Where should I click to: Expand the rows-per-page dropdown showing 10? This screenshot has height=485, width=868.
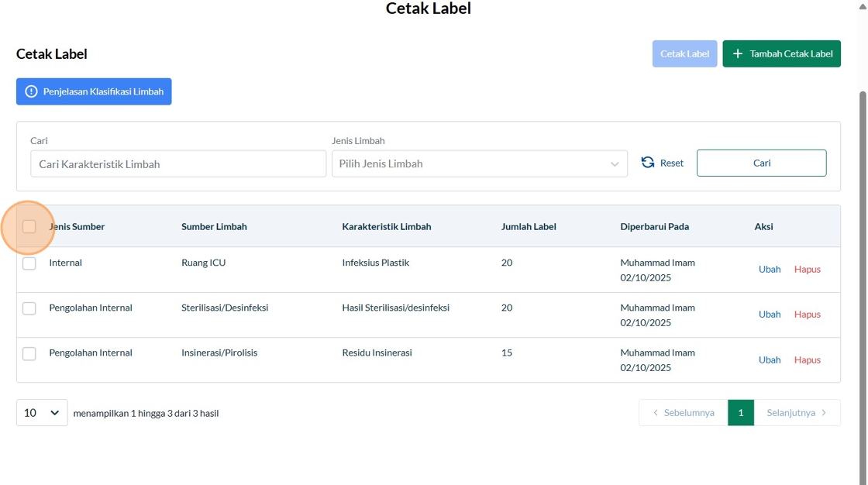42,413
